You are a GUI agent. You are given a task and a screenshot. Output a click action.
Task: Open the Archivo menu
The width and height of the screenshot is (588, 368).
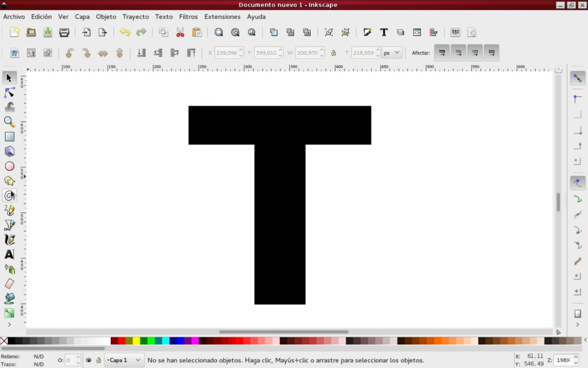pos(14,17)
